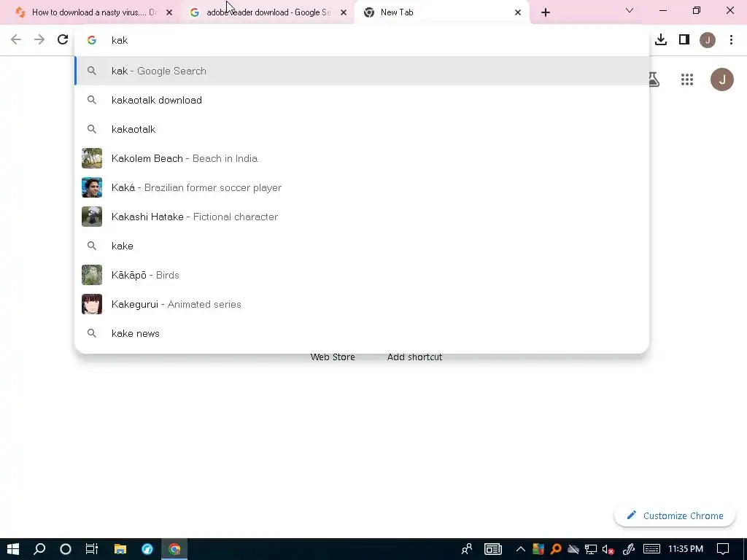Image resolution: width=747 pixels, height=560 pixels.
Task: Select the 'Kaká' soccer player suggestion
Action: coord(362,187)
